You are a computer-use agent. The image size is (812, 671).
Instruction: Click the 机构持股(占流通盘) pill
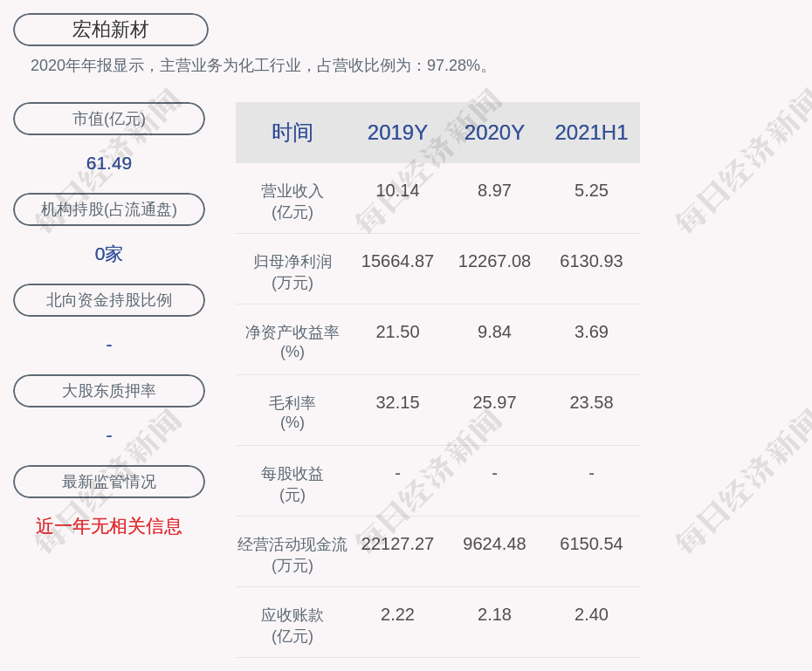point(109,209)
